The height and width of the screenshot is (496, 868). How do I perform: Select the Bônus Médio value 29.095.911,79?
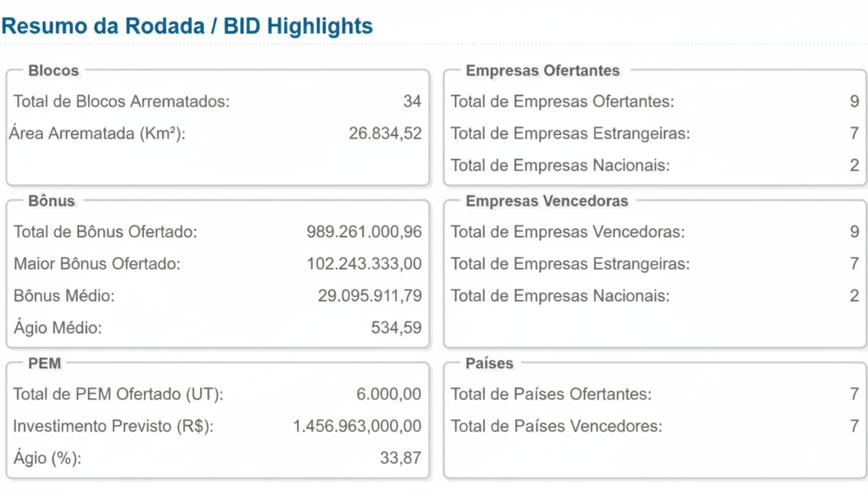click(369, 296)
